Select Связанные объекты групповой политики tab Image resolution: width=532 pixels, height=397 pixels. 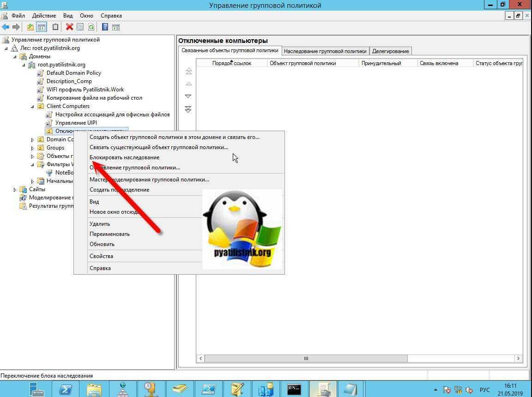pos(230,50)
